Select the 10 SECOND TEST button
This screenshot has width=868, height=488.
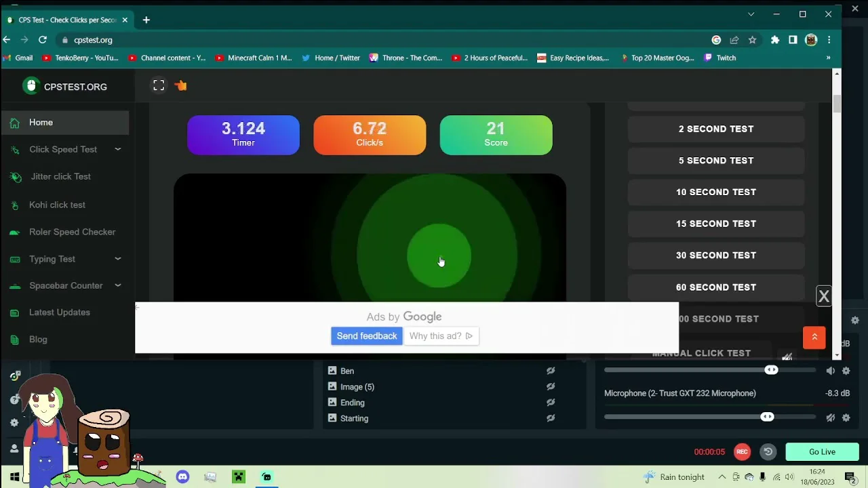click(715, 192)
